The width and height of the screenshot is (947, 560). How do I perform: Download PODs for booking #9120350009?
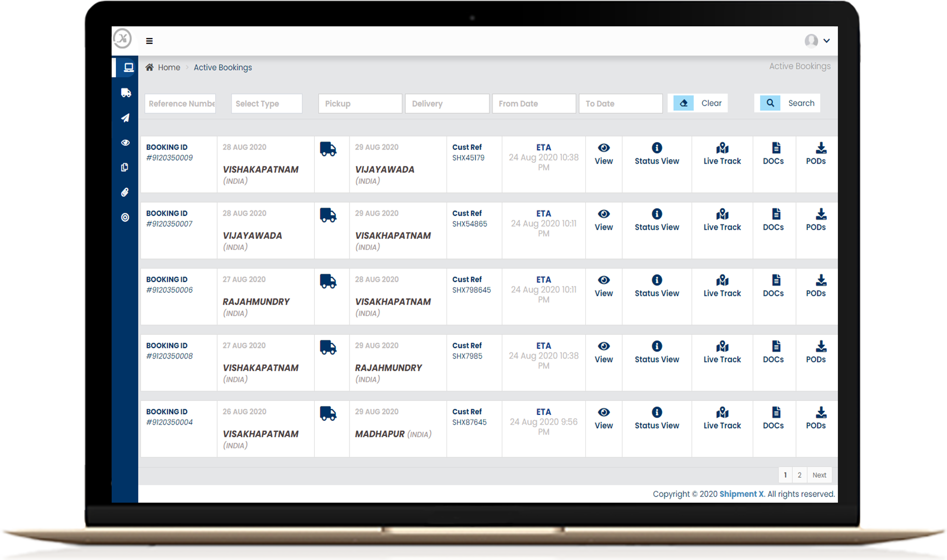[x=816, y=154]
